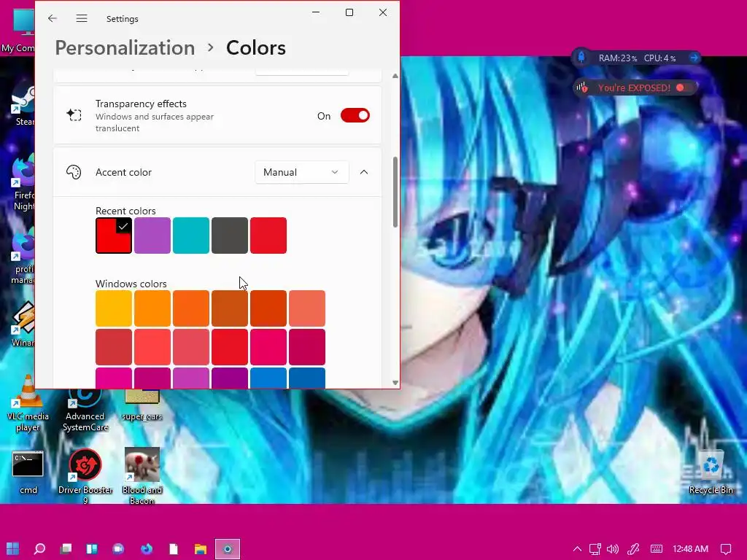The image size is (747, 560).
Task: Open the Settings hamburger navigation menu
Action: click(82, 18)
